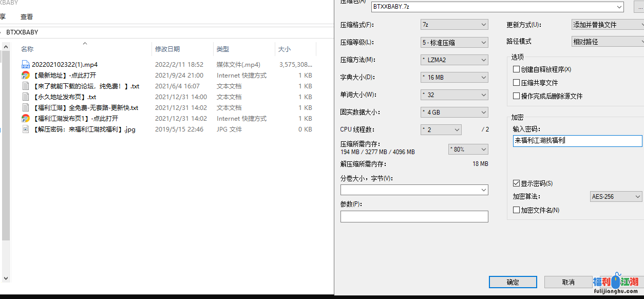Click the text file icon of 【永久地址发布页】.txt

click(25, 97)
